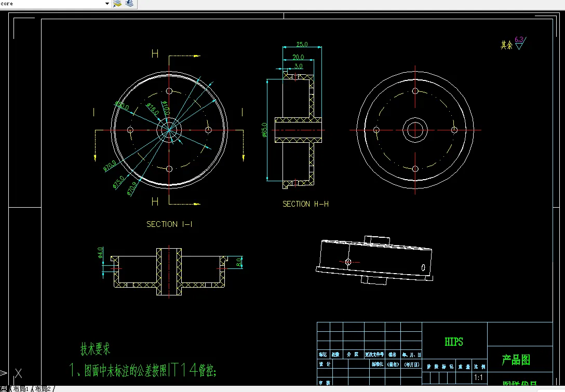565x392 pixels.
Task: Select the HIPS material text
Action: [x=454, y=342]
